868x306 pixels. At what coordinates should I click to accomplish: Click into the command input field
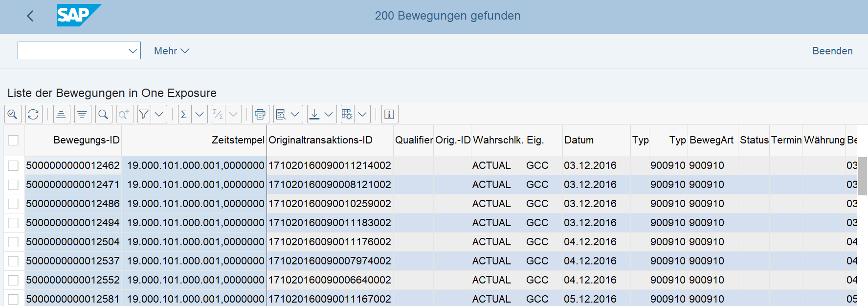tap(72, 50)
